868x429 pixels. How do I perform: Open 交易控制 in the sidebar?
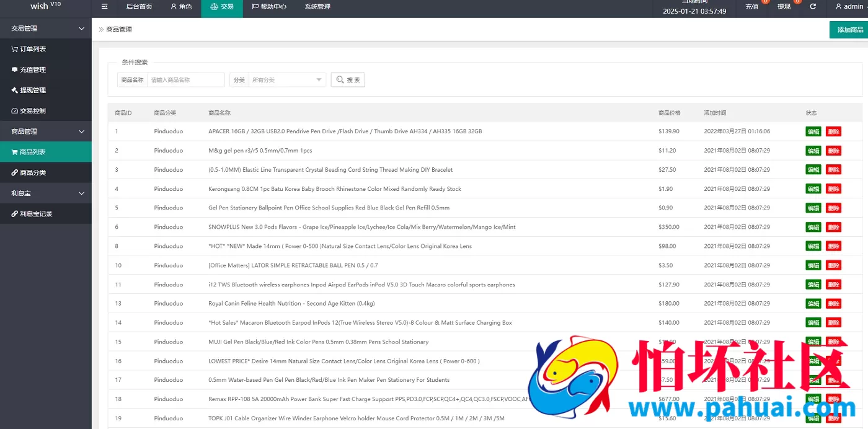(46, 111)
